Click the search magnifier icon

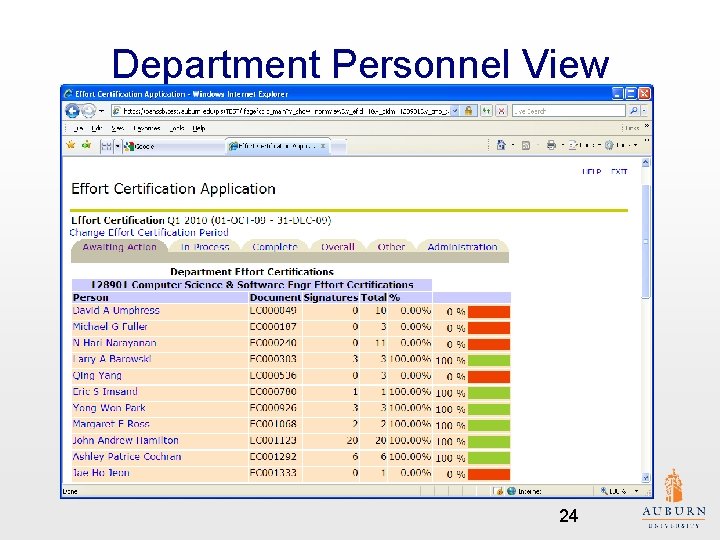tap(633, 111)
